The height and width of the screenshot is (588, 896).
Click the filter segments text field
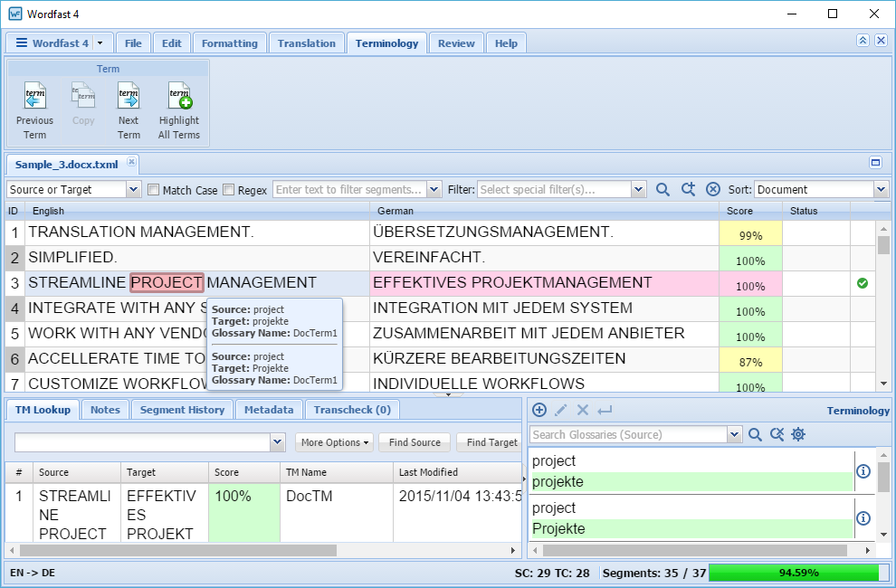pos(350,190)
